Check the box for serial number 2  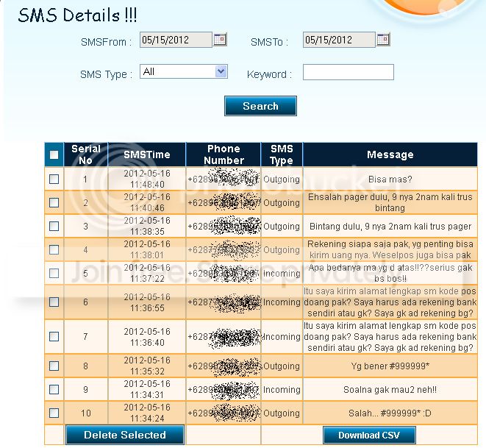click(x=54, y=202)
